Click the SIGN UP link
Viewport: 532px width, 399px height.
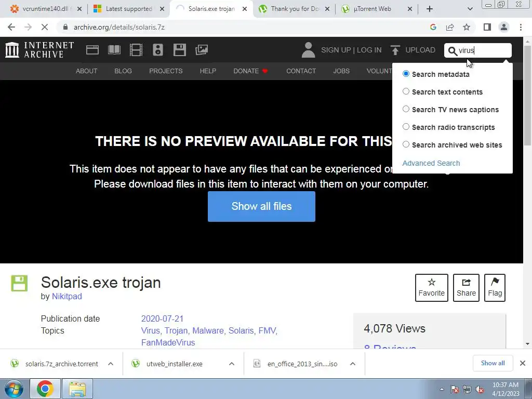336,50
